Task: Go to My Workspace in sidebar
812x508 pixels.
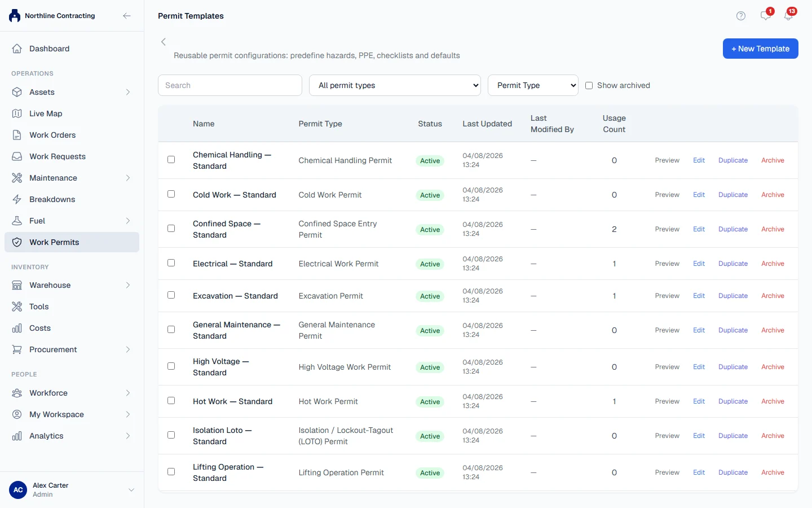Action: [72, 414]
